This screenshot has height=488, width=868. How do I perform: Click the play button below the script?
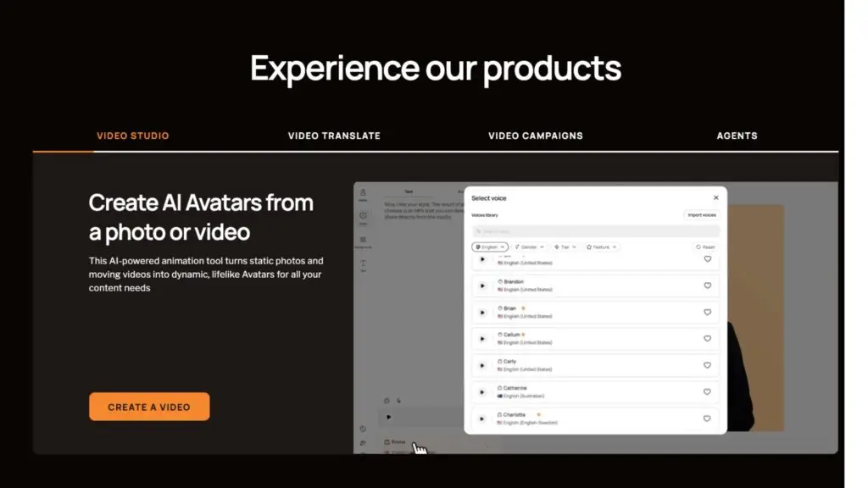click(x=388, y=416)
